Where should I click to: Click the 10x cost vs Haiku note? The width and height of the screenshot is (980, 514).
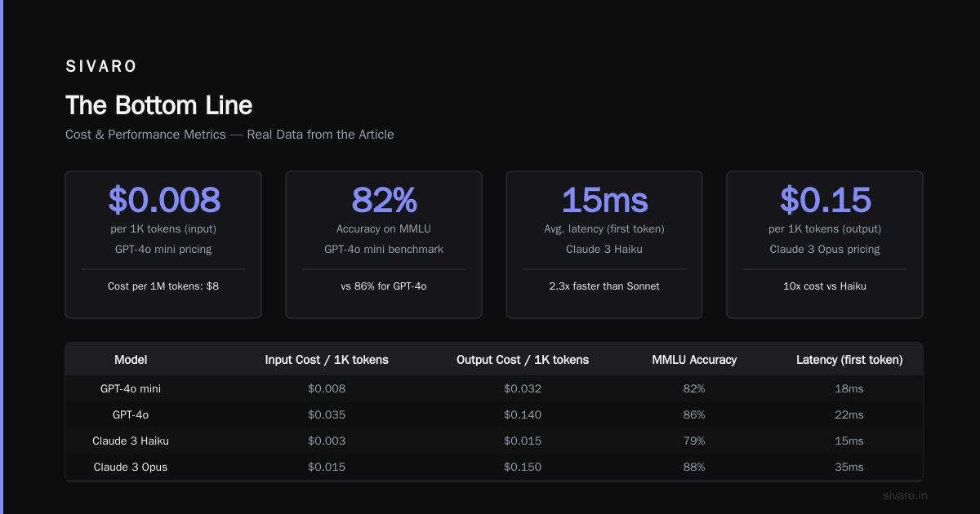coord(825,286)
